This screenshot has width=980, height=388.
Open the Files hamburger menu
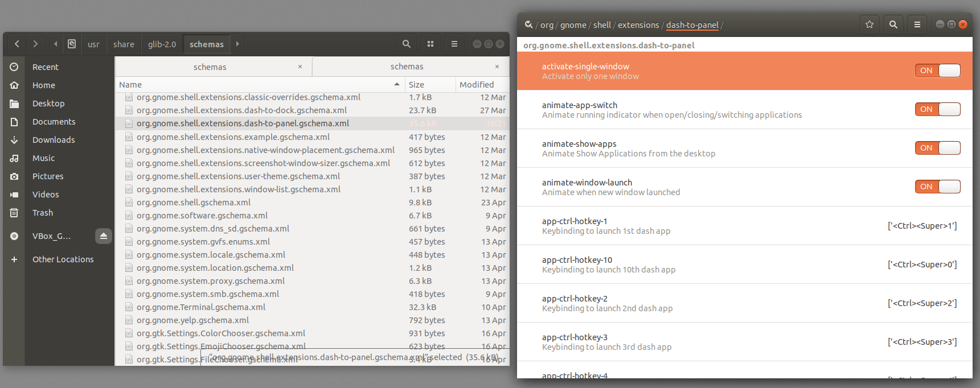(454, 44)
